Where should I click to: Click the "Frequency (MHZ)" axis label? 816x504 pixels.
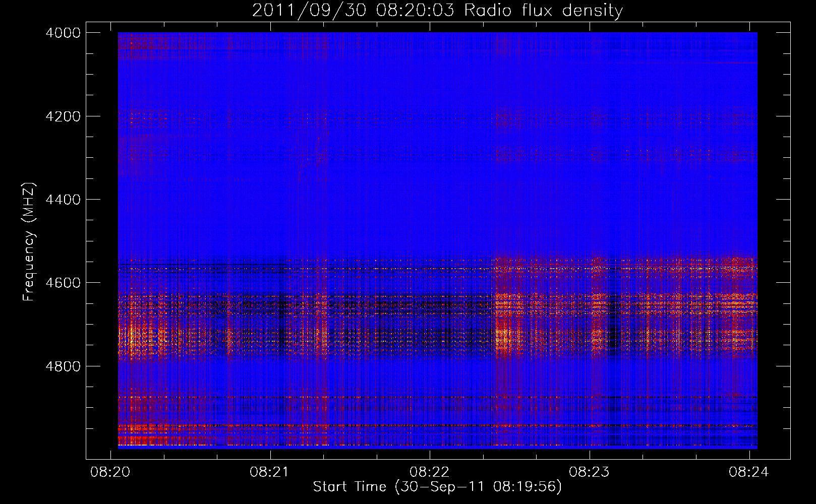[x=29, y=241]
